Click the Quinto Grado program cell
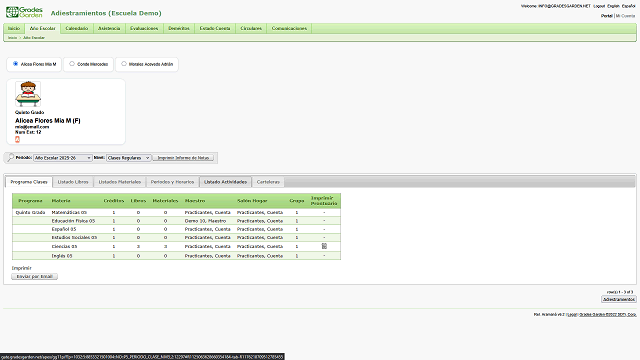This screenshot has width=640, height=360. click(30, 213)
